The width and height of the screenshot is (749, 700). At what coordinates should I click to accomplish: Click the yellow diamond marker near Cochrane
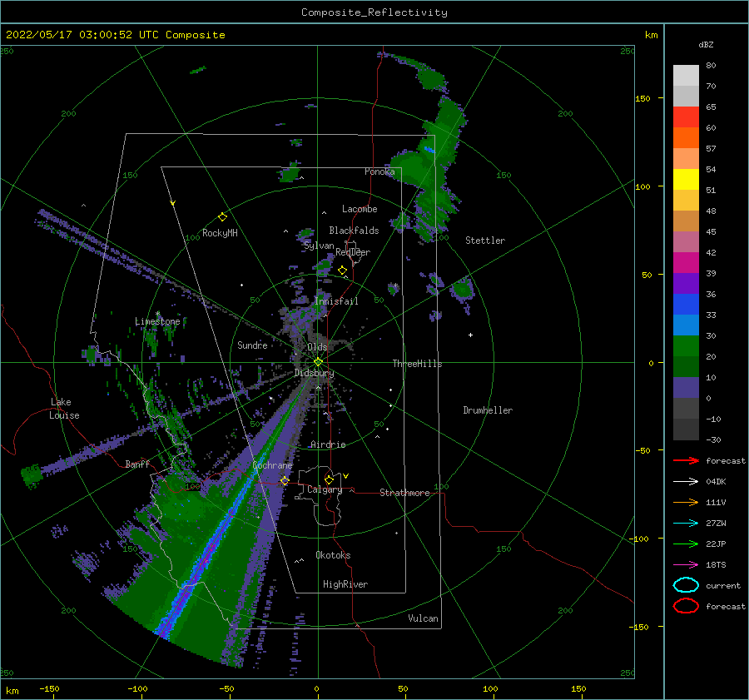285,480
